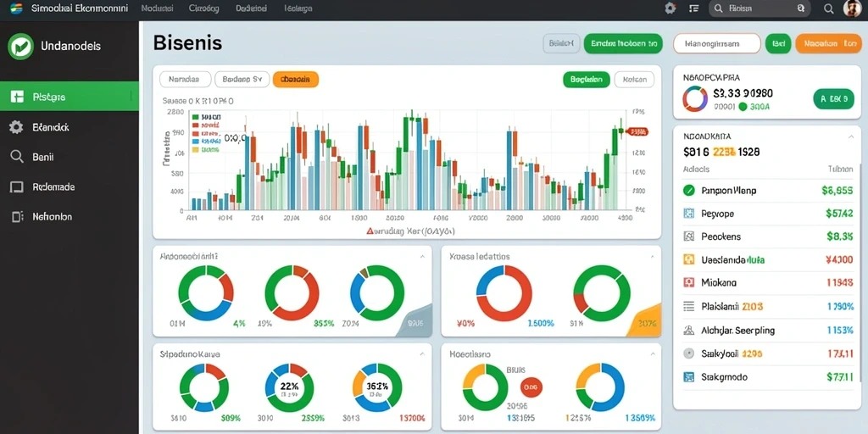The width and height of the screenshot is (868, 434).
Task: Click the magnifier icon beside the avatar
Action: click(829, 8)
